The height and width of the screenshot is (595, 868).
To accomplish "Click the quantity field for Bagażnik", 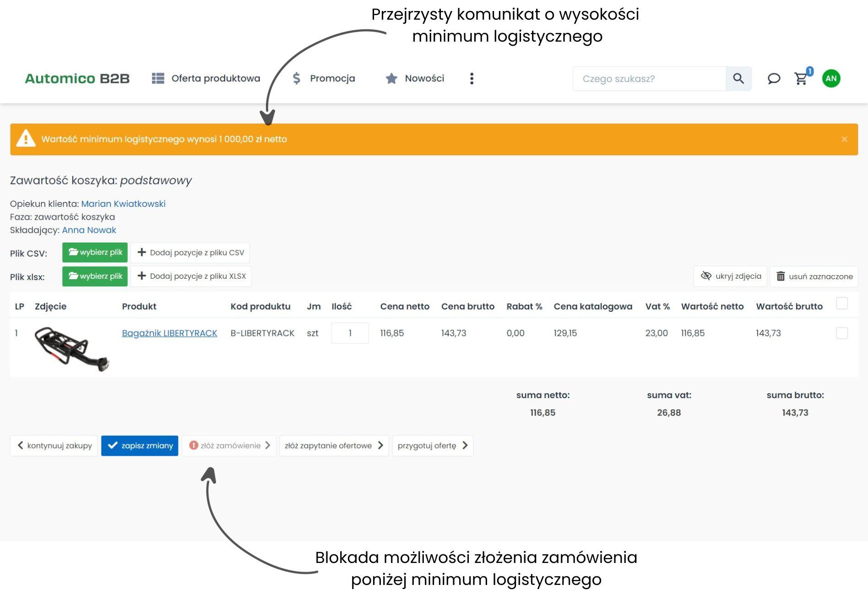I will [350, 333].
